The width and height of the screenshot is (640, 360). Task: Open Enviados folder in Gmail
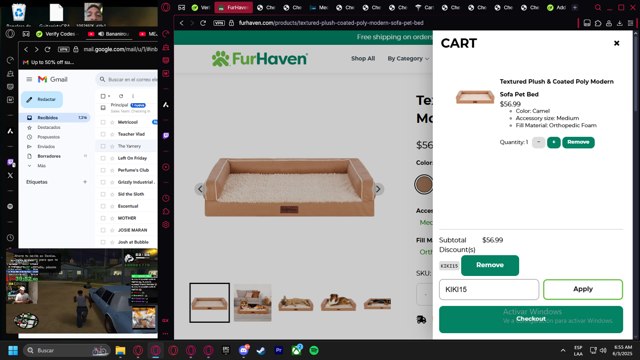click(46, 147)
